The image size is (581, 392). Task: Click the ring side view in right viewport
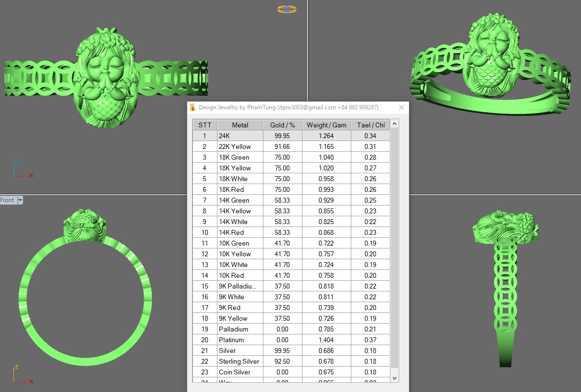[505, 289]
